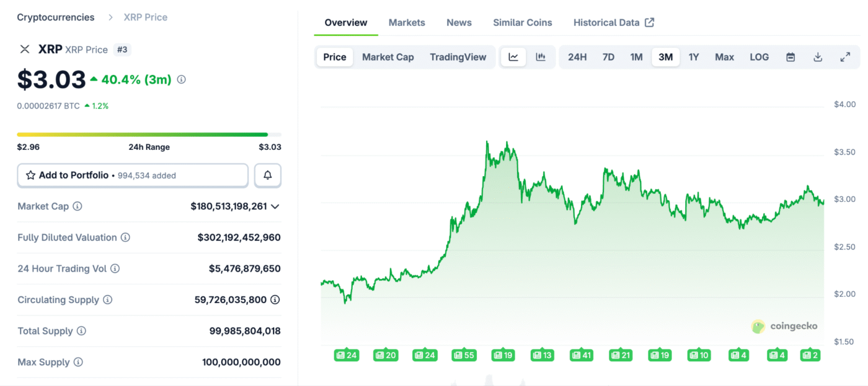
Task: Click the news marker showing 19 below the price peak
Action: point(503,355)
